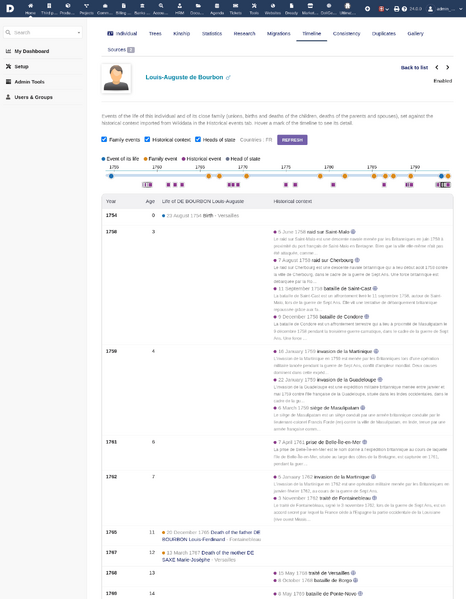Image resolution: width=466 pixels, height=599 pixels.
Task: Open the DE SAXE Marie-Josèphe mother link
Action: click(x=208, y=556)
